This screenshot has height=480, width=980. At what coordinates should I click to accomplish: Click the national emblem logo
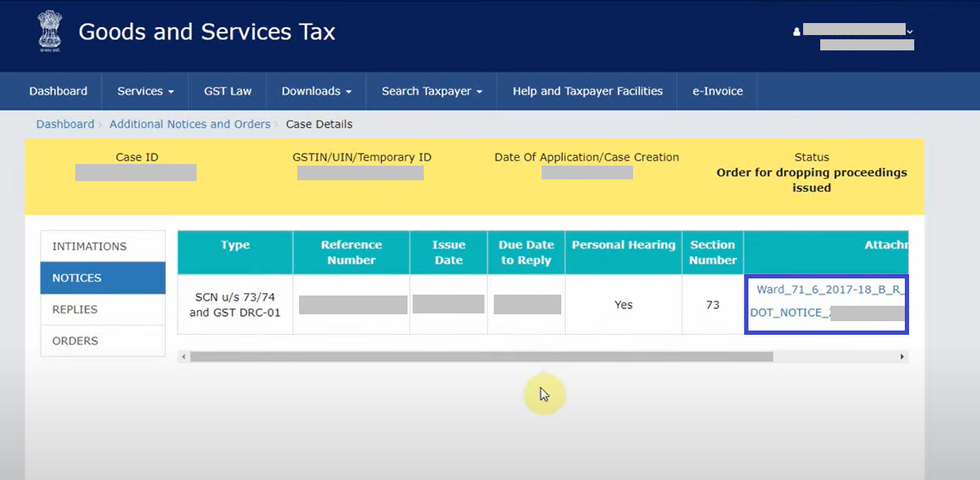click(50, 32)
